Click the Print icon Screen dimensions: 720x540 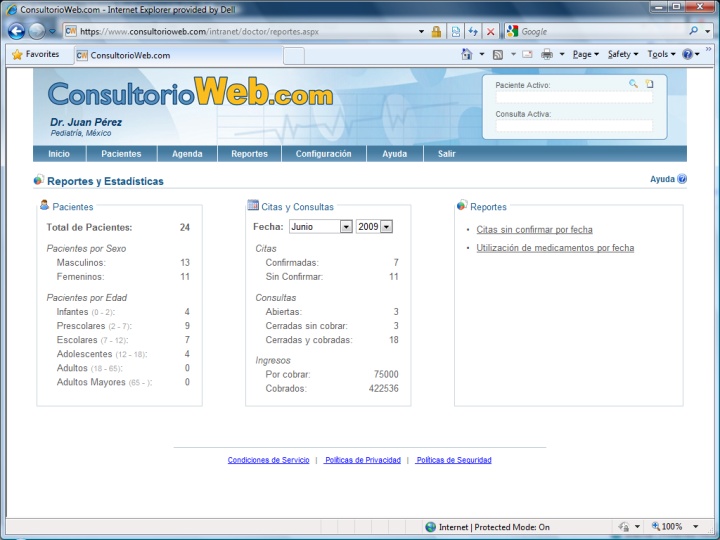547,54
